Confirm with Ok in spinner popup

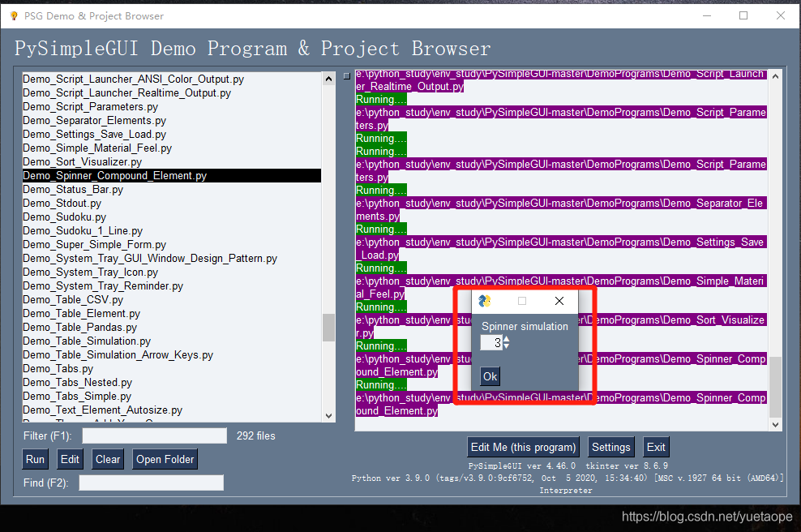[x=490, y=376]
